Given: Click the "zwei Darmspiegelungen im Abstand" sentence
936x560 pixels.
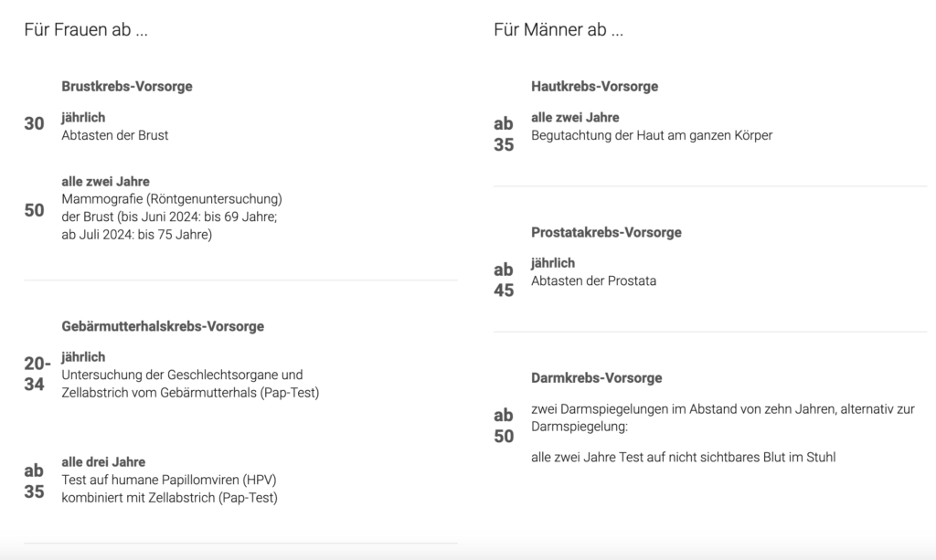Looking at the screenshot, I should click(x=722, y=409).
